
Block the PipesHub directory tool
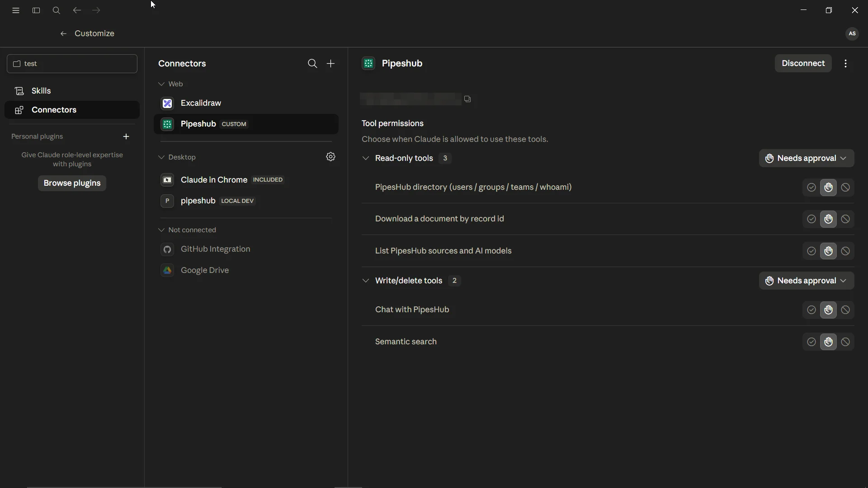click(845, 188)
